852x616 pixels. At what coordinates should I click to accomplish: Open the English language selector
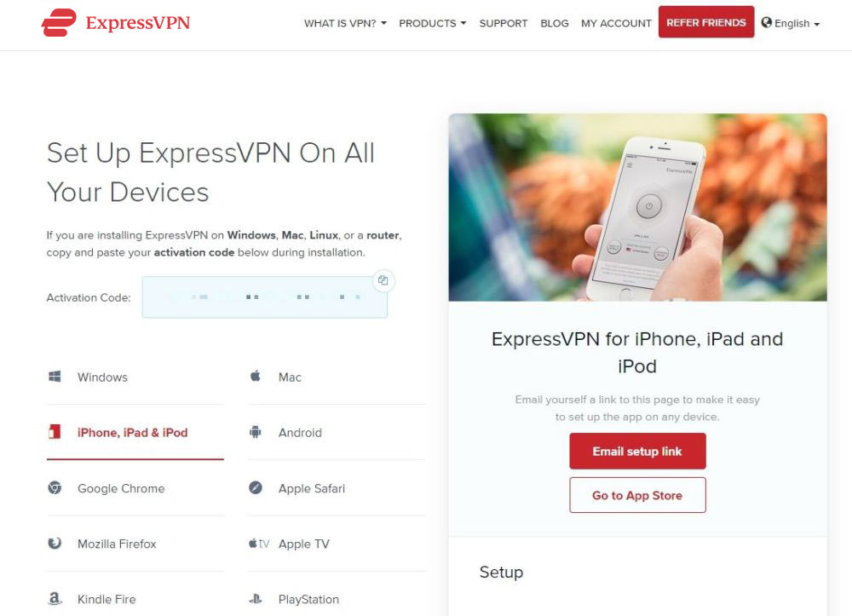[791, 23]
